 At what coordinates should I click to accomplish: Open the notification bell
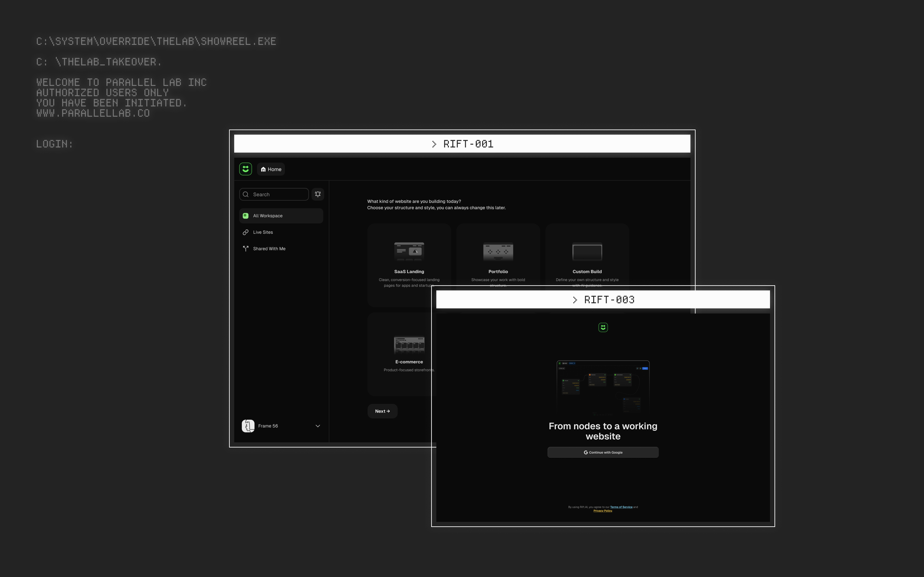(318, 194)
